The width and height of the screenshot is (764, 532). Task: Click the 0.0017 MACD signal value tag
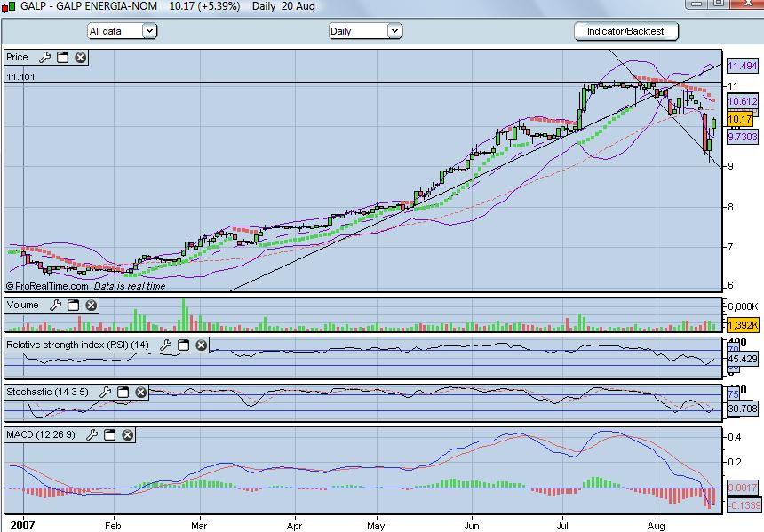[x=743, y=488]
